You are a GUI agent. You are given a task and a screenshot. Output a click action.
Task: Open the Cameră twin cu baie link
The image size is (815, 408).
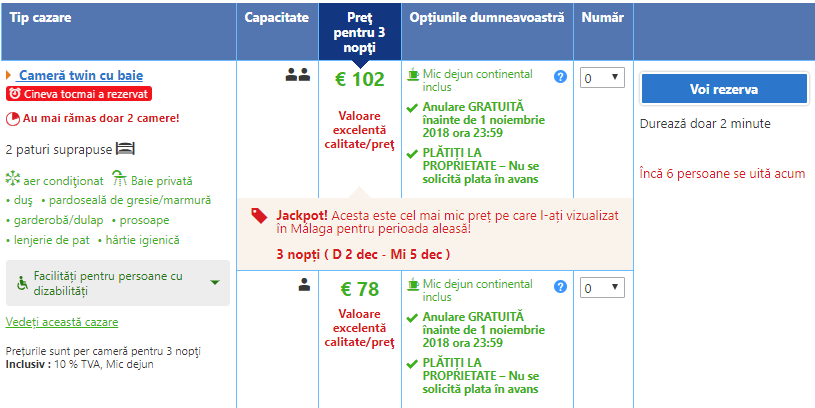click(x=80, y=76)
